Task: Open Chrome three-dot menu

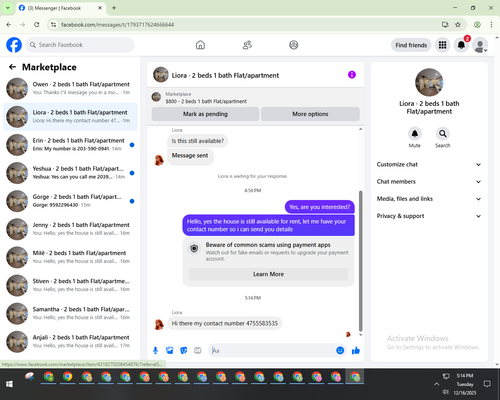Action: [x=491, y=25]
